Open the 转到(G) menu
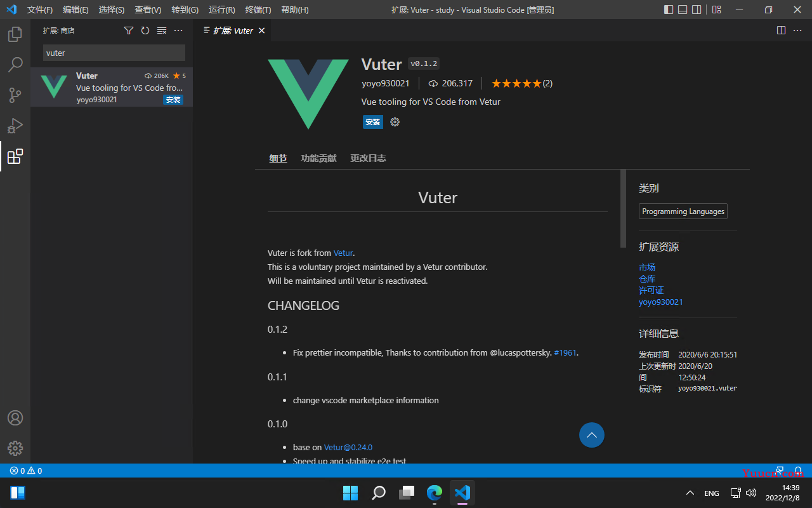This screenshot has height=508, width=812. 185,10
